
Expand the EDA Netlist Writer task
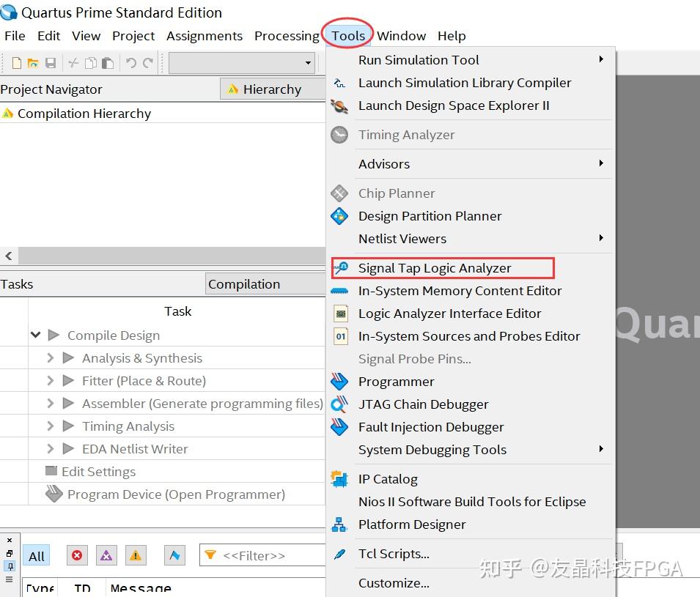click(x=51, y=449)
